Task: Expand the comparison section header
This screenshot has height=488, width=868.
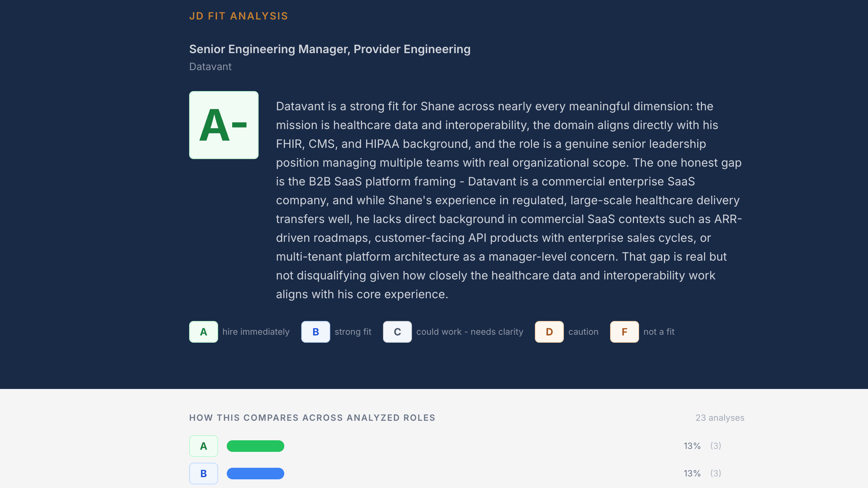Action: pos(312,418)
